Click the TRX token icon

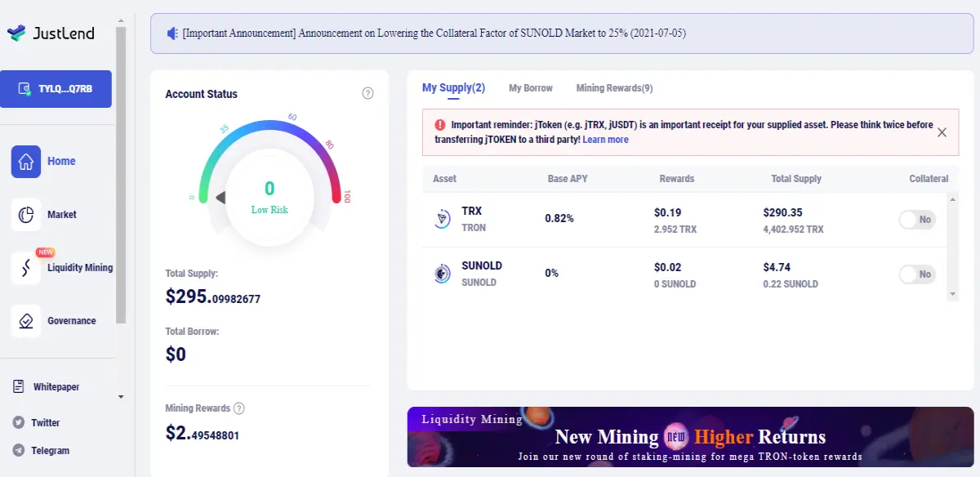(x=443, y=219)
